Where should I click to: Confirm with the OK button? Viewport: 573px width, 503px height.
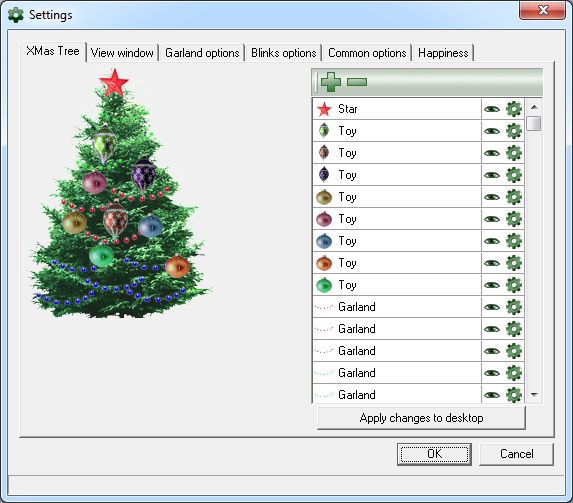[x=434, y=454]
